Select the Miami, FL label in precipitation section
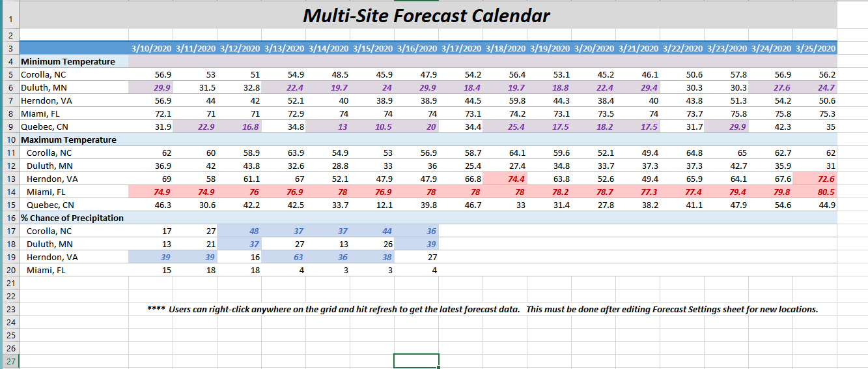The image size is (868, 369). pyautogui.click(x=46, y=270)
